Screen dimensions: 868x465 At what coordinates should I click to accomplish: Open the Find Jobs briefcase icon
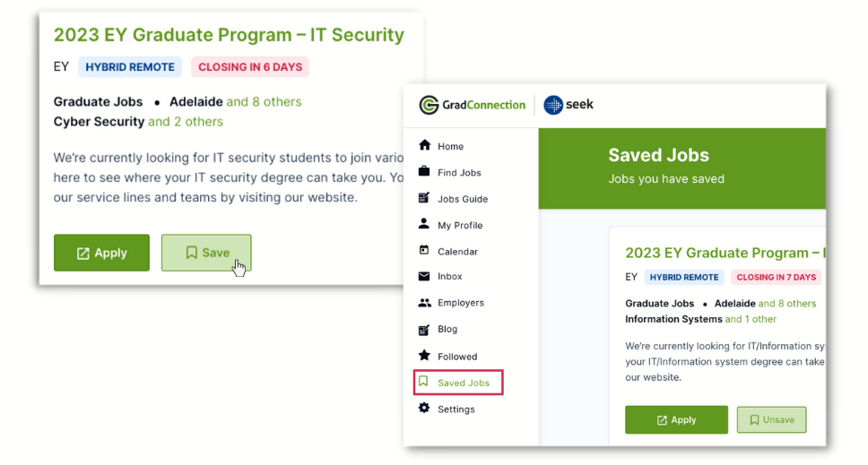point(424,171)
